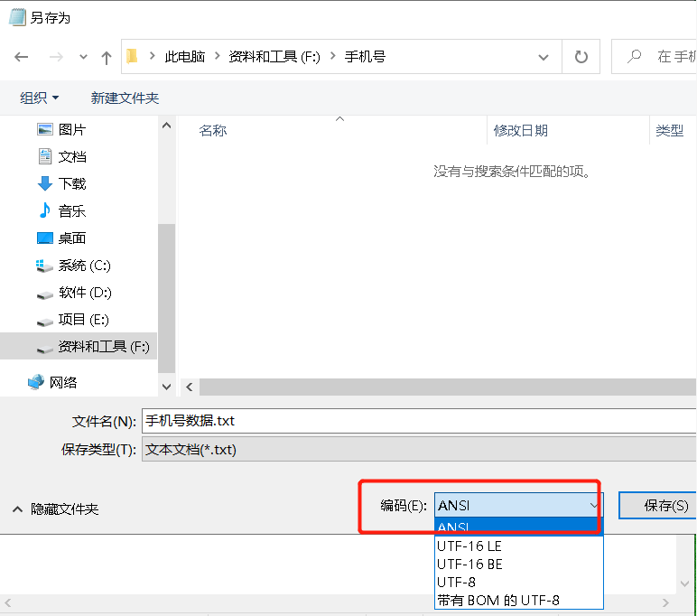697x616 pixels.
Task: Collapse folders with 隐藏文件夹
Action: (56, 509)
